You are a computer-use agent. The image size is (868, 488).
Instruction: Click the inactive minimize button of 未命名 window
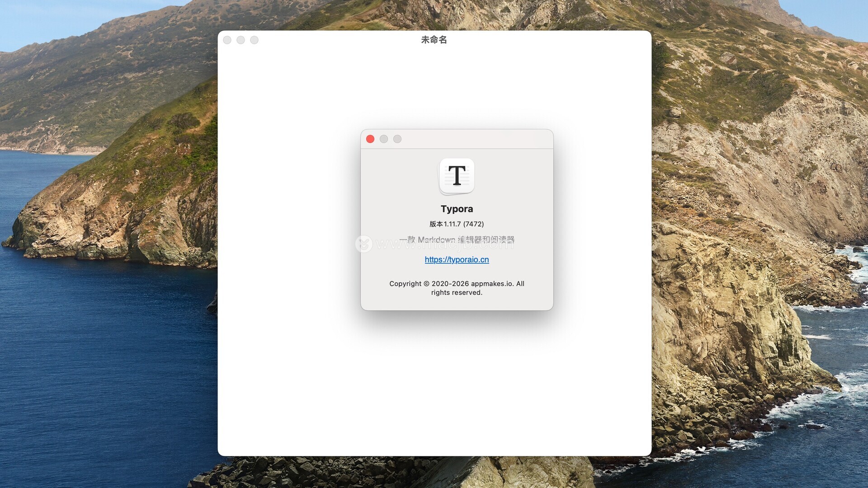[241, 40]
